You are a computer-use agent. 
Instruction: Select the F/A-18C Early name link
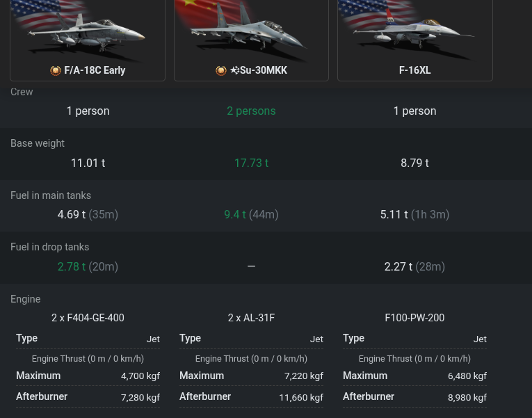point(95,70)
